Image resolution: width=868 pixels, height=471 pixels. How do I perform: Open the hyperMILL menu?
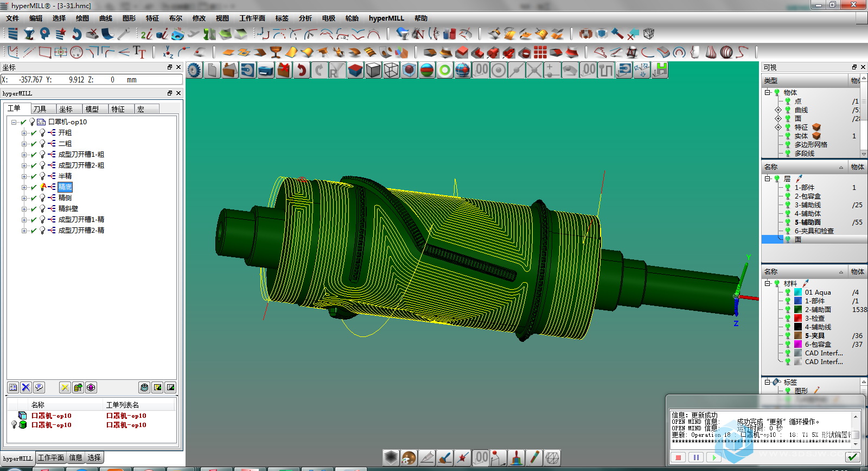click(x=386, y=18)
